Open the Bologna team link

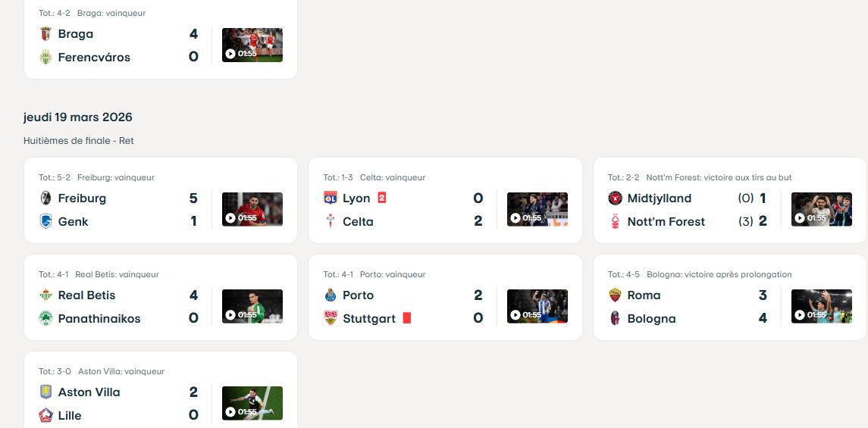651,319
